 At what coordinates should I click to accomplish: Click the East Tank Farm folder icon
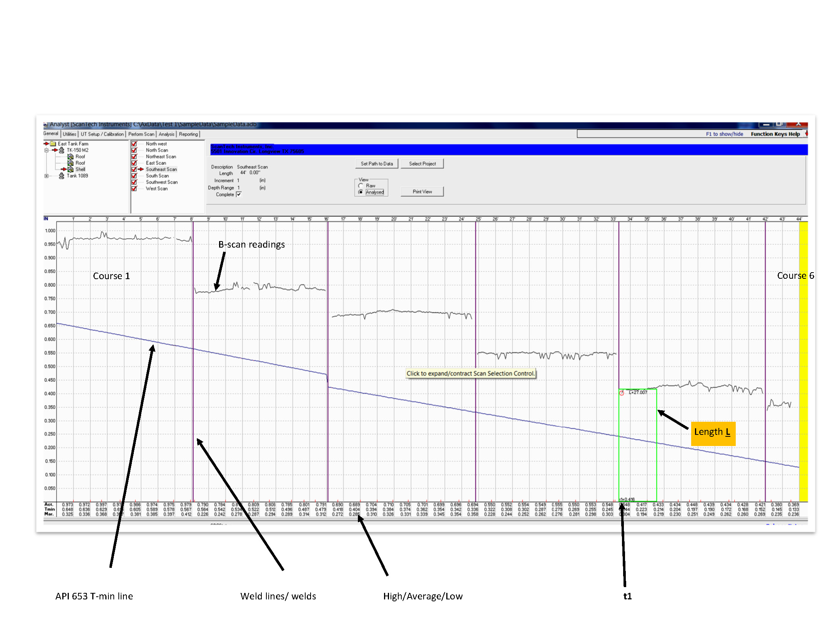(53, 144)
